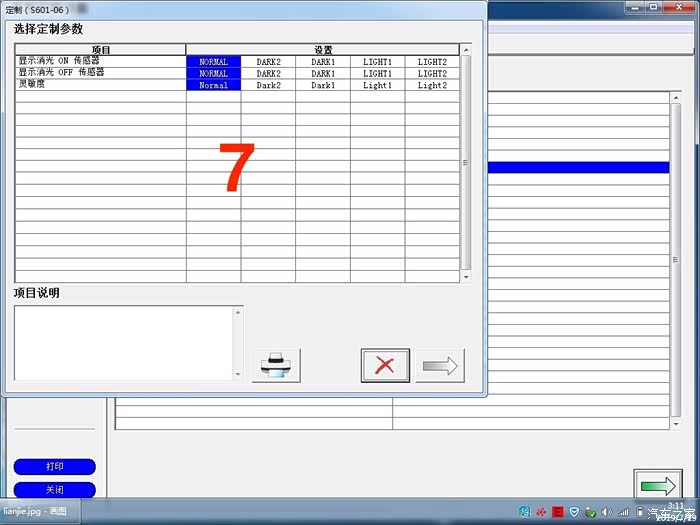The width and height of the screenshot is (700, 525).
Task: Open the volume speaker tray icon
Action: click(x=606, y=512)
